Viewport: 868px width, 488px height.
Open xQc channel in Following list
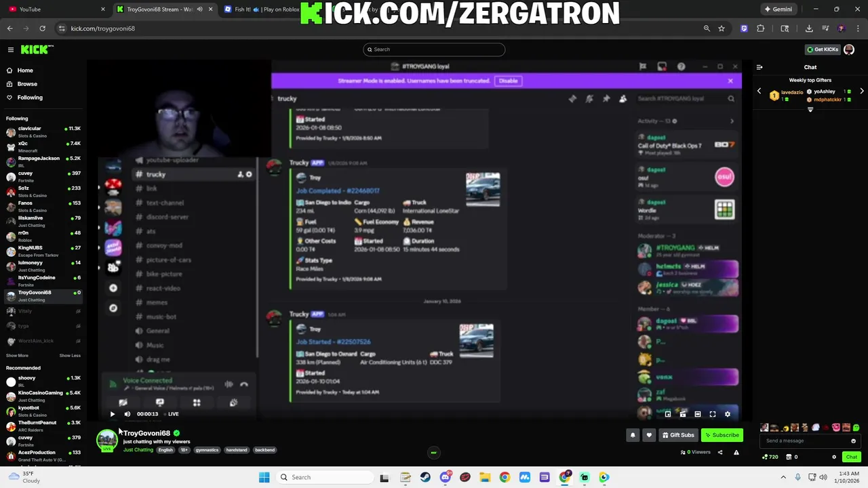(43, 146)
